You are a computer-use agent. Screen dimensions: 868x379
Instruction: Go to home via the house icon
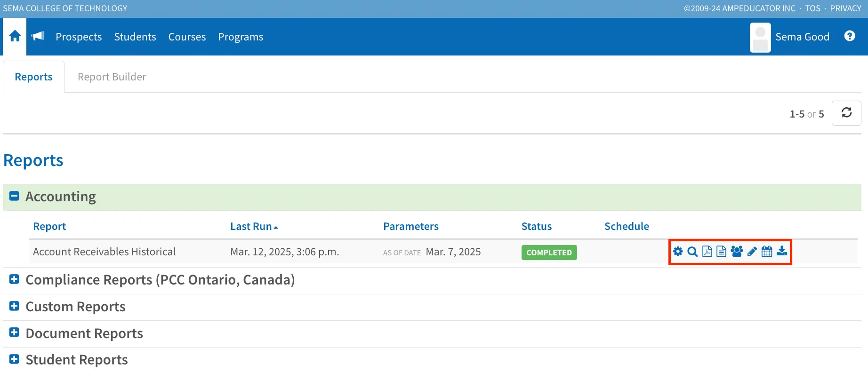click(x=15, y=36)
